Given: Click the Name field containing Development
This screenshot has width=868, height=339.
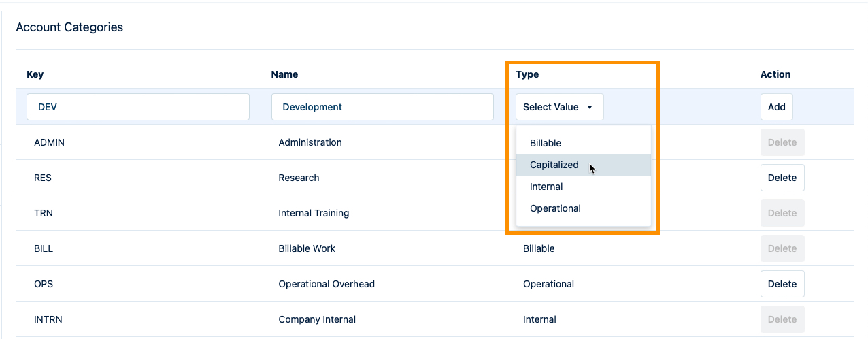Looking at the screenshot, I should click(382, 107).
